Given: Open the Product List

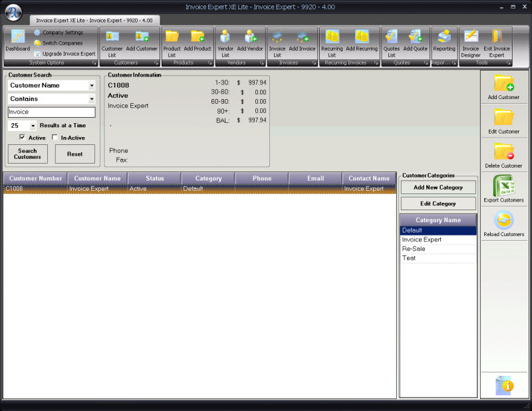Looking at the screenshot, I should (x=172, y=44).
